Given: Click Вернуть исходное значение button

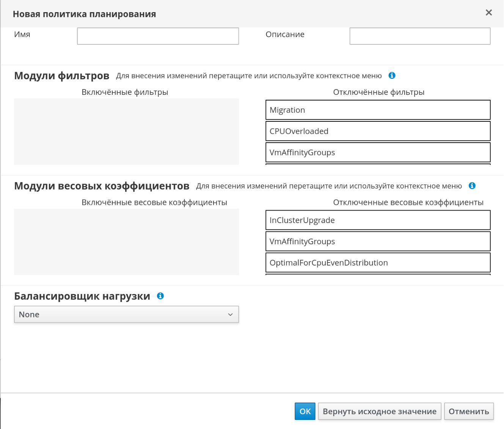Looking at the screenshot, I should coord(380,412).
